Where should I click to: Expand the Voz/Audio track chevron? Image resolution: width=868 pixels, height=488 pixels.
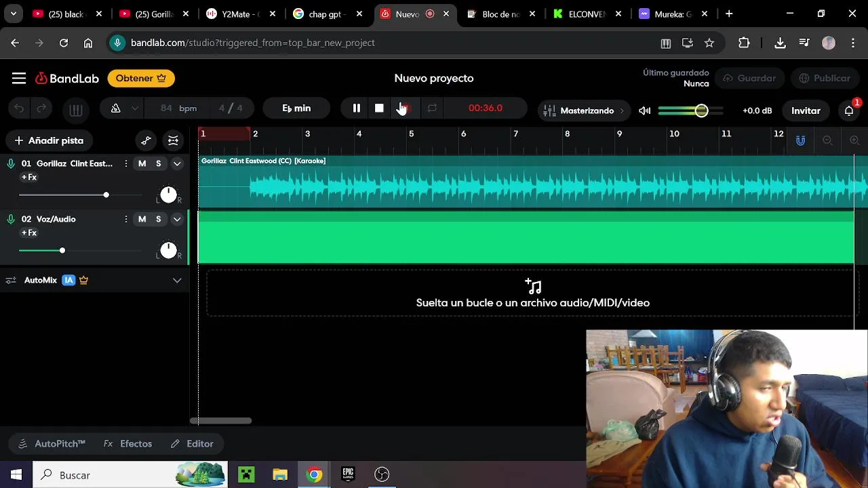click(177, 219)
